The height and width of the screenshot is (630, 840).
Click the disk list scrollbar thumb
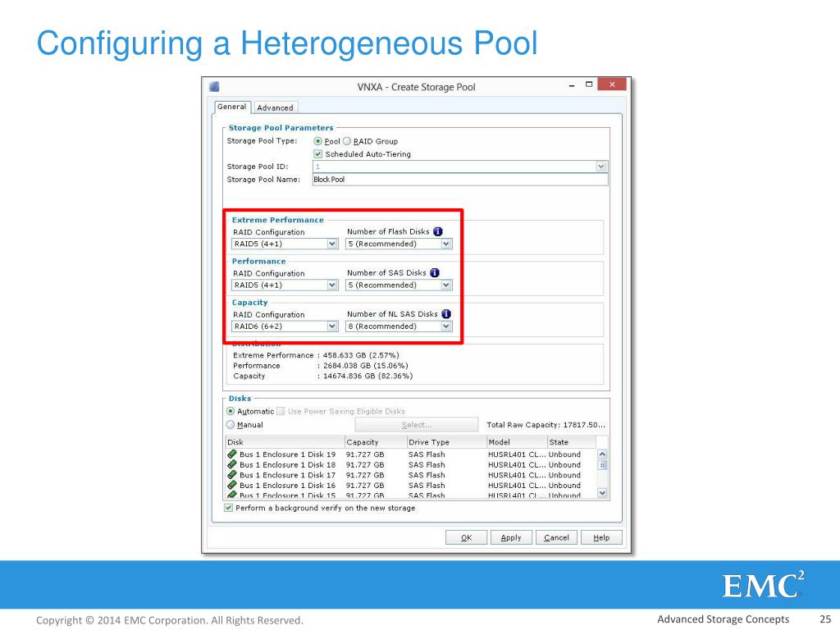point(602,466)
